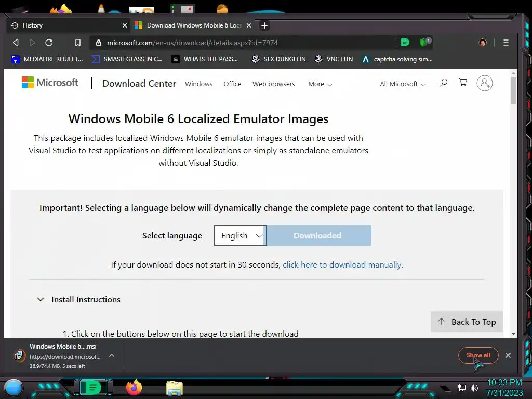Open the MEDIAFIRE ROULET... bookmark
The image size is (532, 399).
[47, 59]
